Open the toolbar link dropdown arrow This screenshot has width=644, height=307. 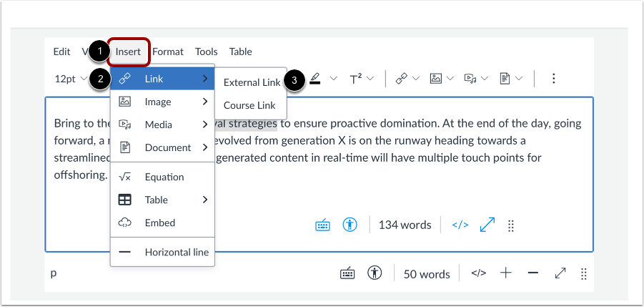[415, 79]
